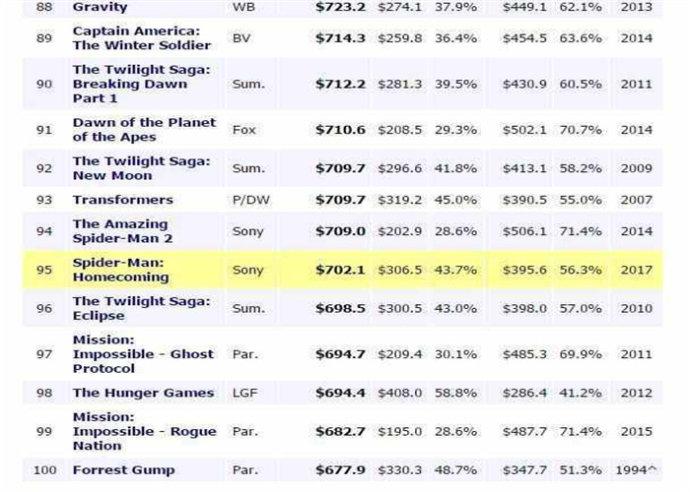Open the highlighted Spider-Man: Homecoming link

point(121,270)
